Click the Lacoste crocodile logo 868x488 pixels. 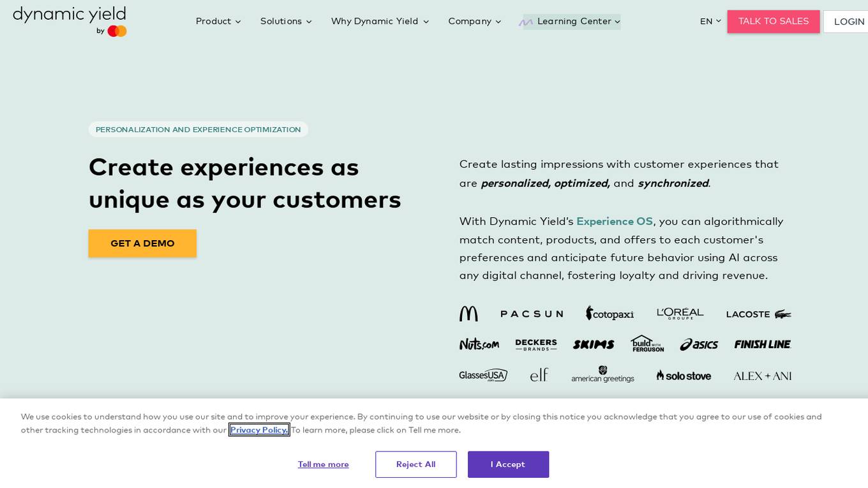[x=759, y=314]
